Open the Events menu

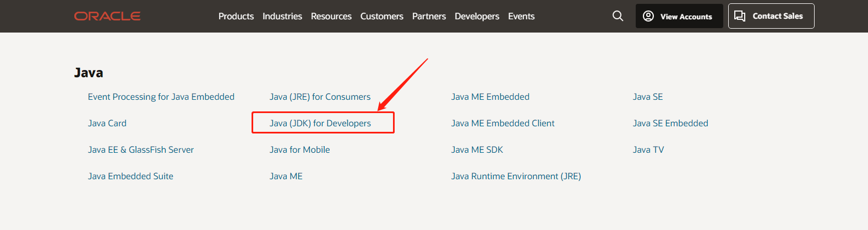pos(521,16)
